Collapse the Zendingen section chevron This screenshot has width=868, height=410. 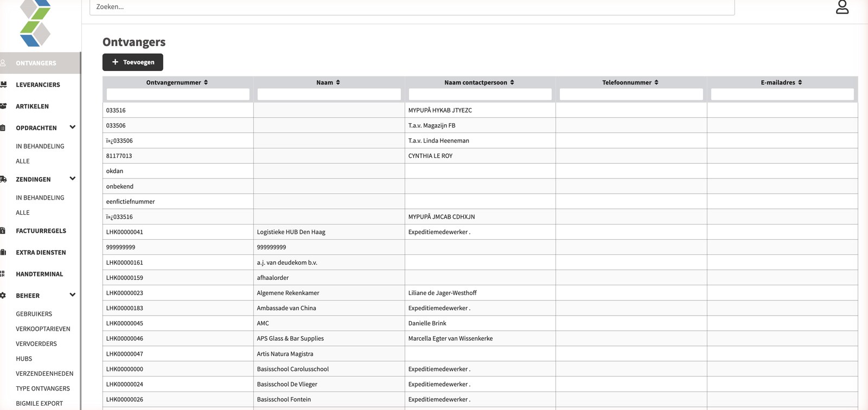pyautogui.click(x=73, y=178)
